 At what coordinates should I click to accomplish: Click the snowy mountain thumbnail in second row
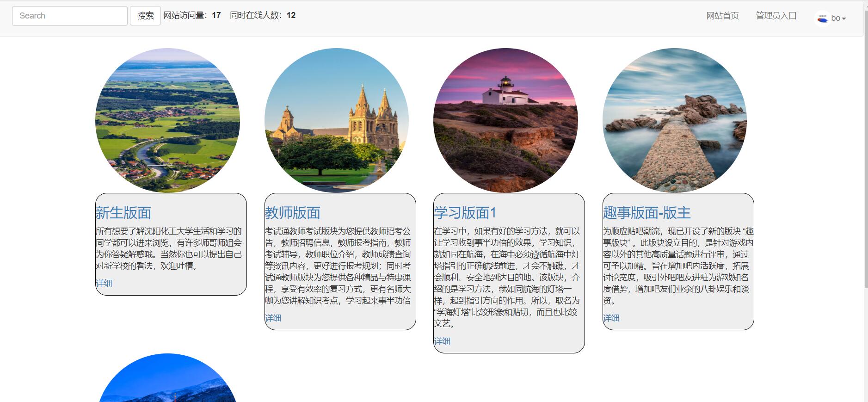(x=167, y=378)
